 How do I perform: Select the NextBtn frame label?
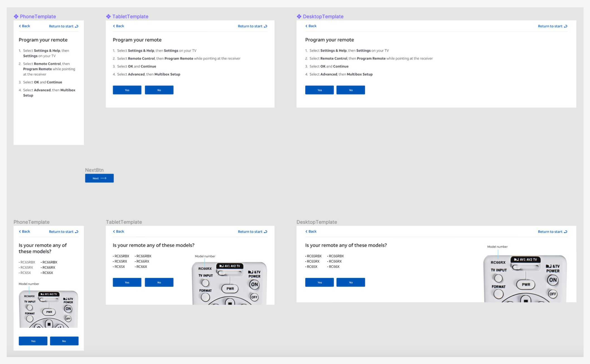point(94,170)
